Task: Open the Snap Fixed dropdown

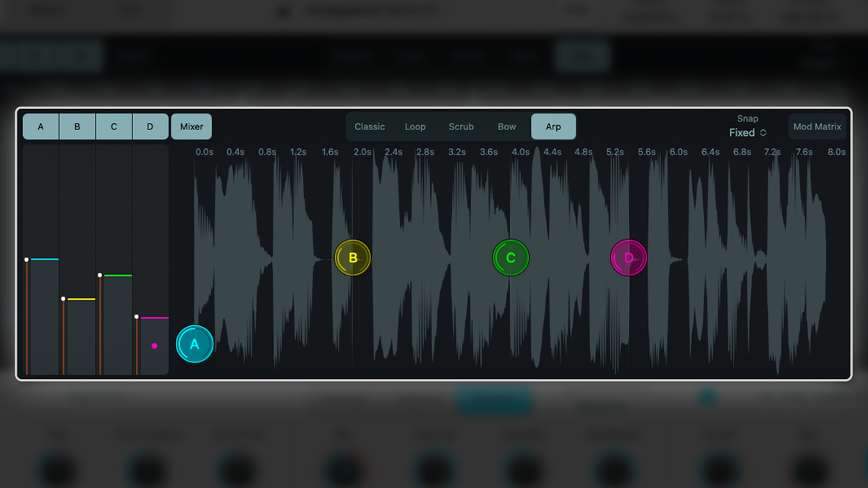Action: coord(747,132)
